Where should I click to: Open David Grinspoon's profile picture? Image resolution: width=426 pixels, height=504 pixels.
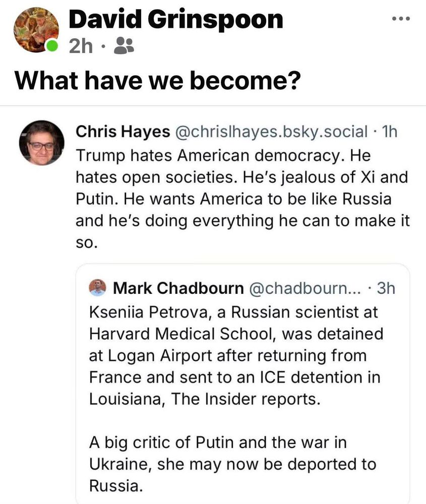click(36, 30)
